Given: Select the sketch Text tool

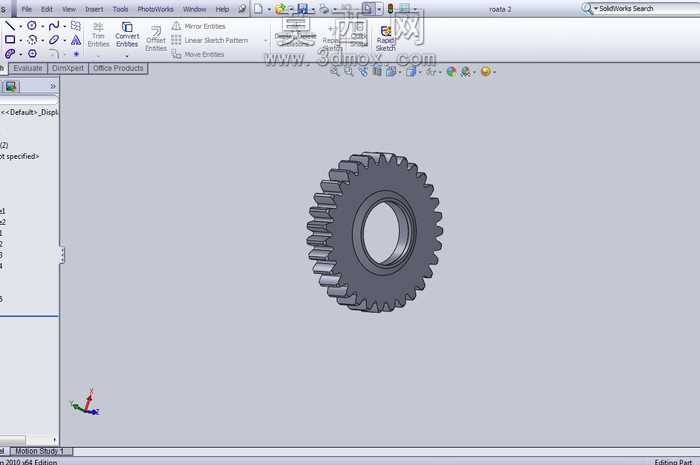Looking at the screenshot, I should pyautogui.click(x=76, y=40).
